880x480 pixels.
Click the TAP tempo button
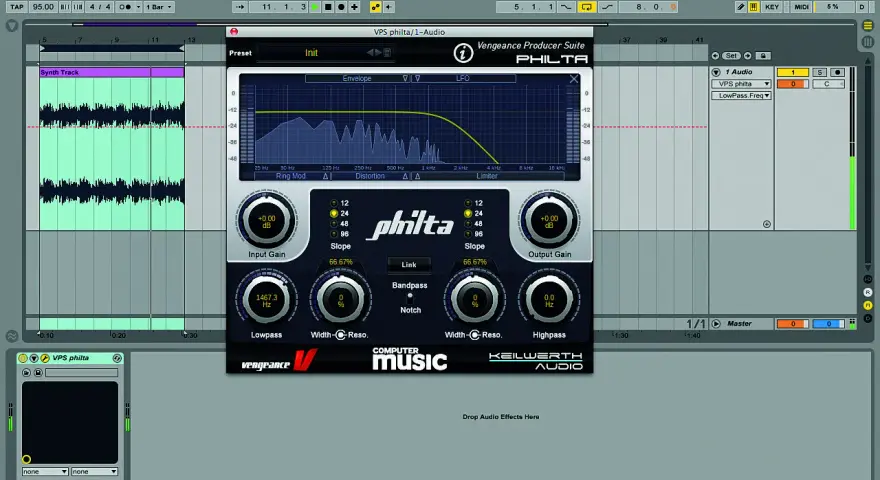[x=17, y=7]
